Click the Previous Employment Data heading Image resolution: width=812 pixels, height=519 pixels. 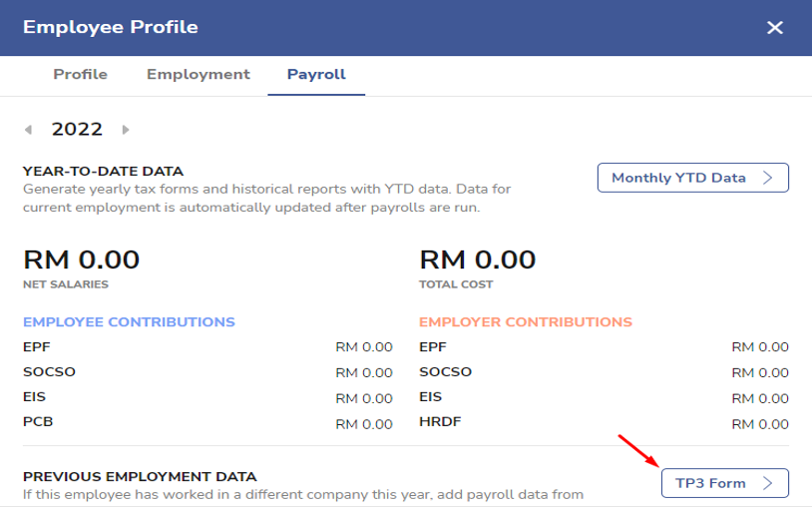140,477
